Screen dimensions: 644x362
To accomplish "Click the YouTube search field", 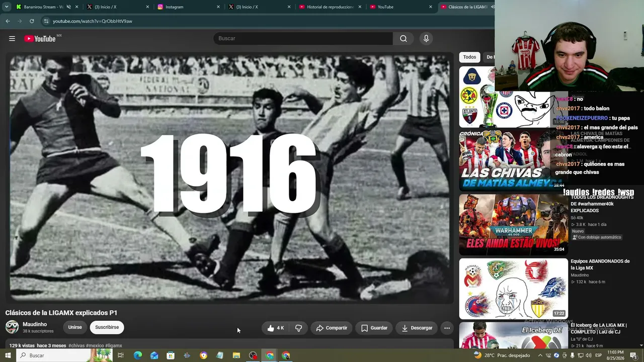I will click(x=303, y=39).
